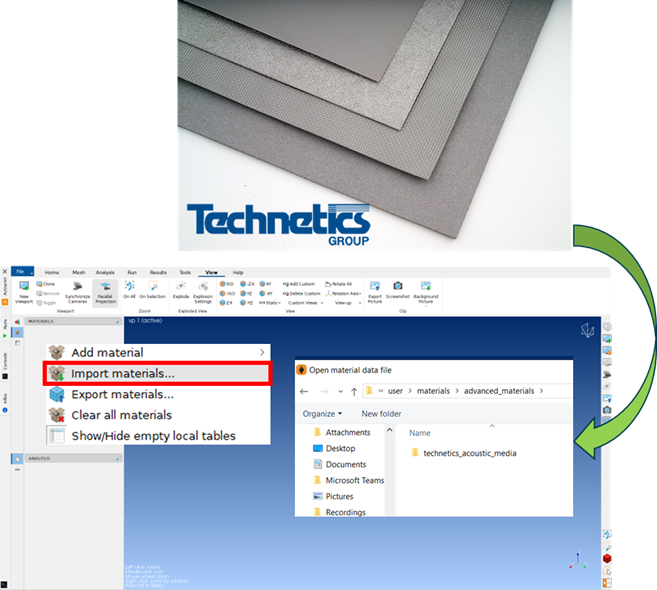Viewport: 657px width, 590px height.
Task: Open the Custom Views dropdown
Action: 304,302
